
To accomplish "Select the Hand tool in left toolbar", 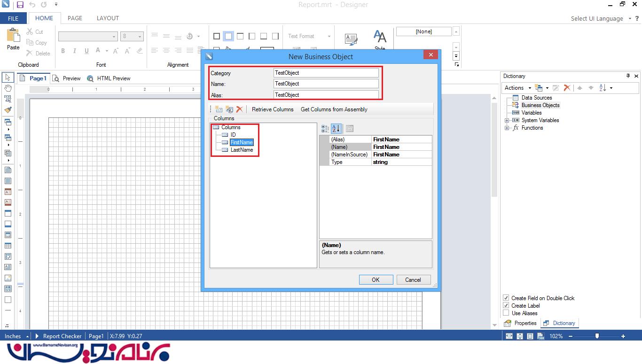I will coord(8,88).
